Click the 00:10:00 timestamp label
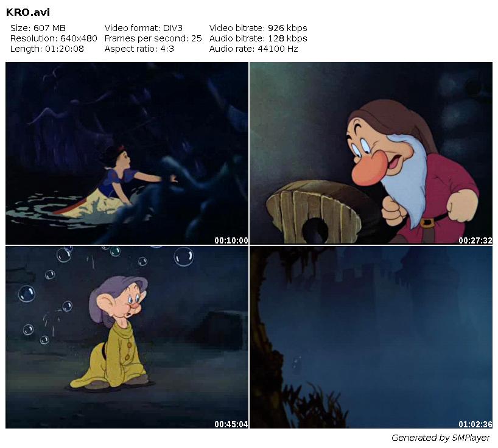This screenshot has height=448, width=498. click(x=231, y=240)
